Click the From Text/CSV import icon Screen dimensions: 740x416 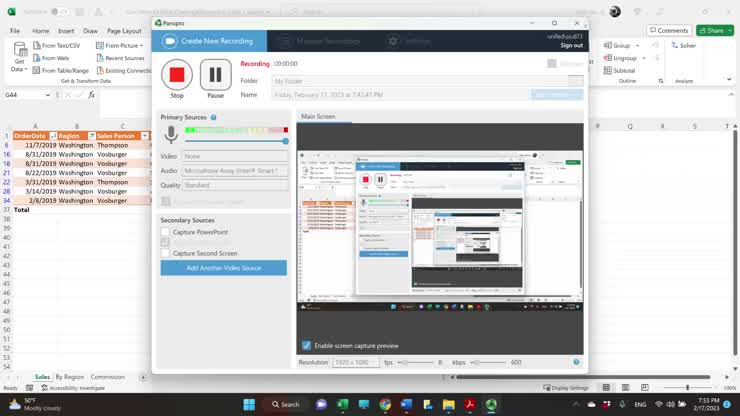point(36,45)
